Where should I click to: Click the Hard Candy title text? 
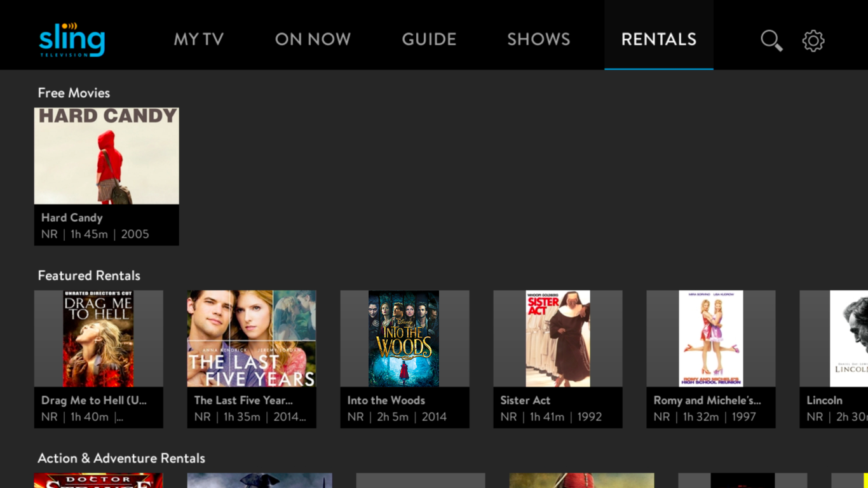point(72,217)
